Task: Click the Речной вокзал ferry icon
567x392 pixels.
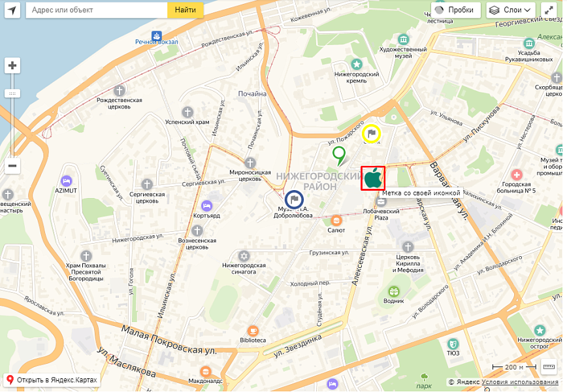Action: 157,35
